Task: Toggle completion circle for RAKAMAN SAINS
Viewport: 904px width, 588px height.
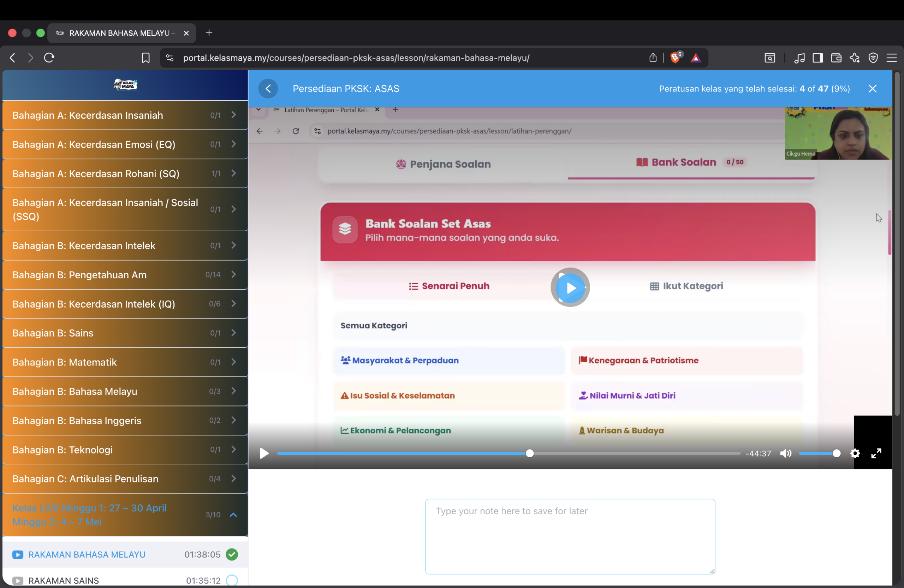Action: (x=232, y=580)
